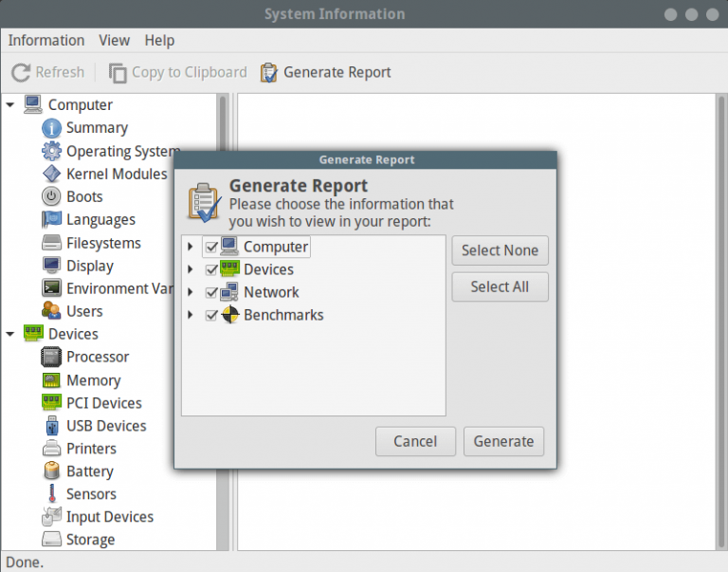Image resolution: width=728 pixels, height=572 pixels.
Task: Click the Sensors thermometer icon
Action: [x=51, y=494]
